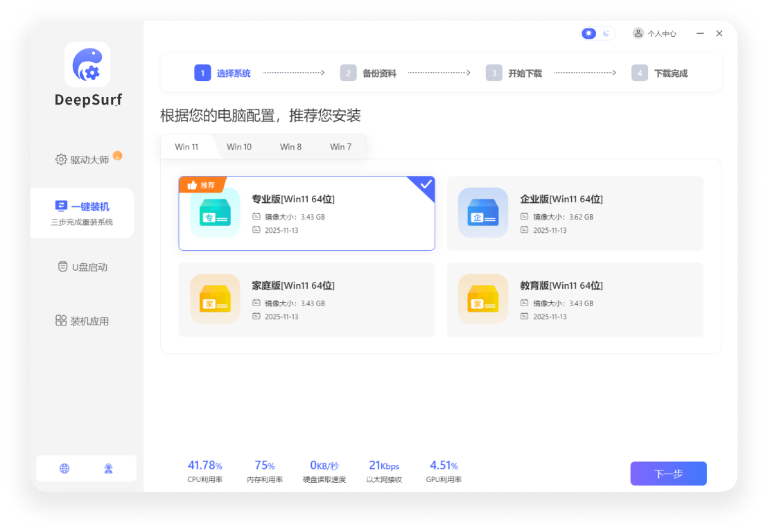Viewport: 768px width, 532px height.
Task: Click the 专业版 teal folder icon
Action: (x=215, y=213)
